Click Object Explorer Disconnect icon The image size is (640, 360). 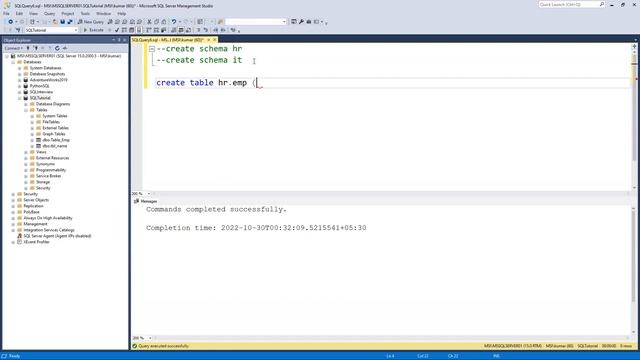36,48
